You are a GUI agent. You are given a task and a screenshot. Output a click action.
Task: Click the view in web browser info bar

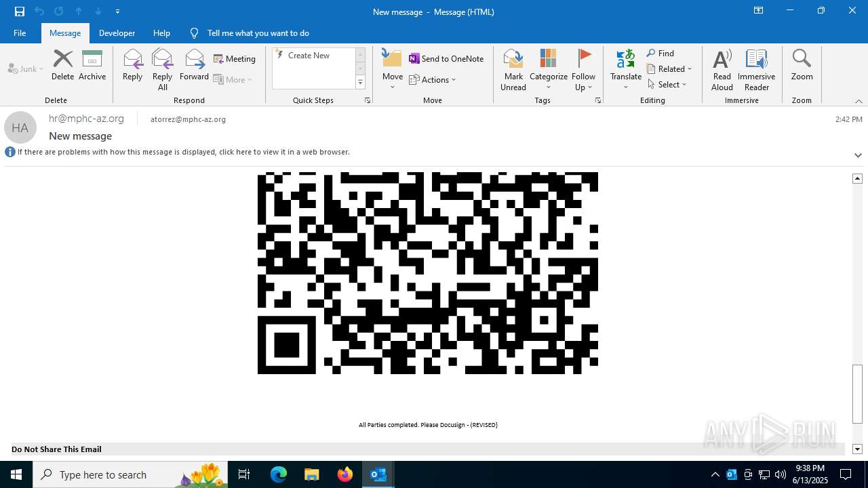[183, 152]
